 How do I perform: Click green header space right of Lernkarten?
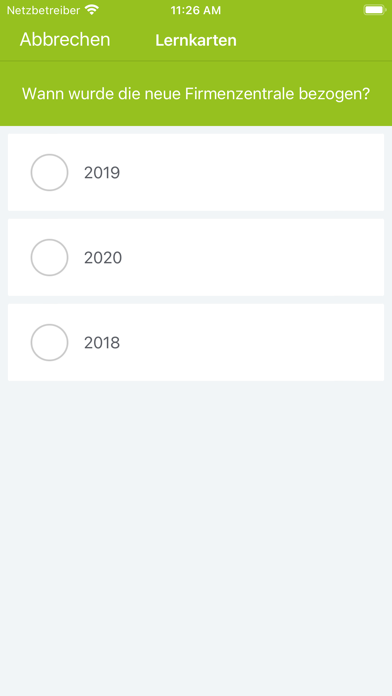click(313, 40)
